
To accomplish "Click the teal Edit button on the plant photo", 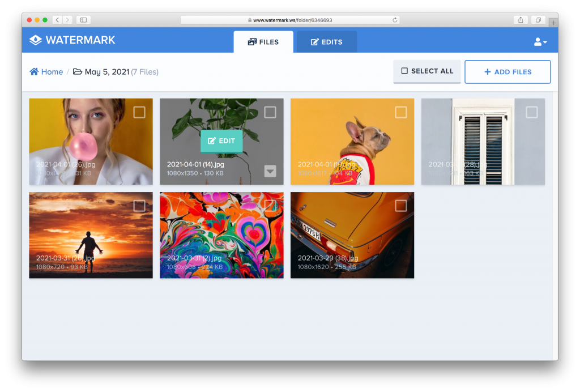I will (x=221, y=141).
